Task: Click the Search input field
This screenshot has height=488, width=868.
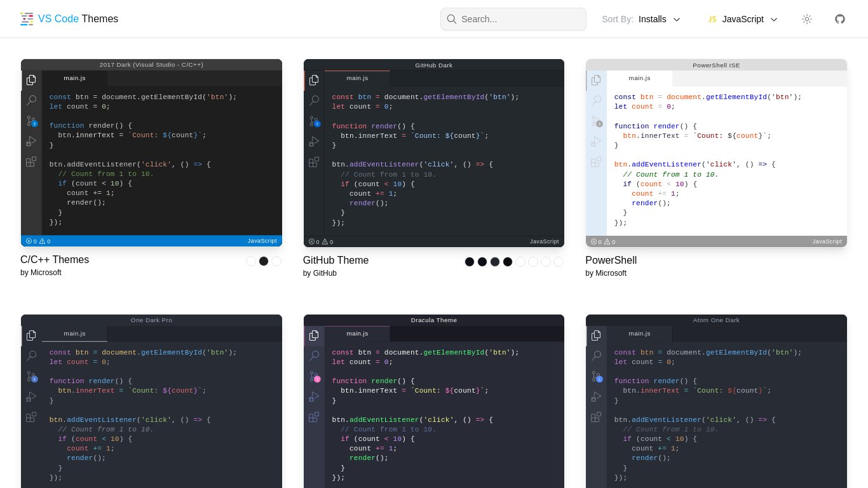Action: [x=520, y=19]
